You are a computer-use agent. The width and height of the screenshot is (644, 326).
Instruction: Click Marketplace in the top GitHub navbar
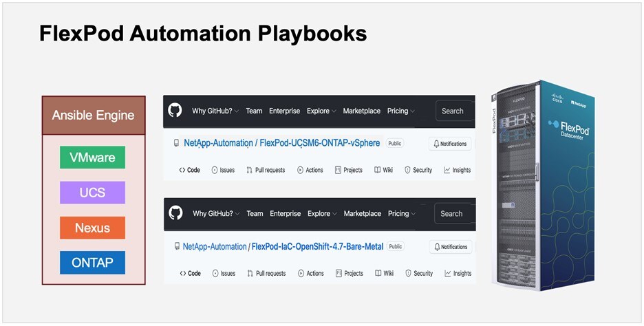click(x=362, y=111)
